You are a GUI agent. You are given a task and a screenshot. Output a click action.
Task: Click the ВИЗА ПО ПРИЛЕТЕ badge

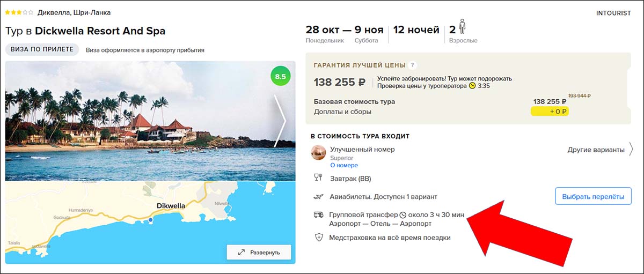click(42, 49)
